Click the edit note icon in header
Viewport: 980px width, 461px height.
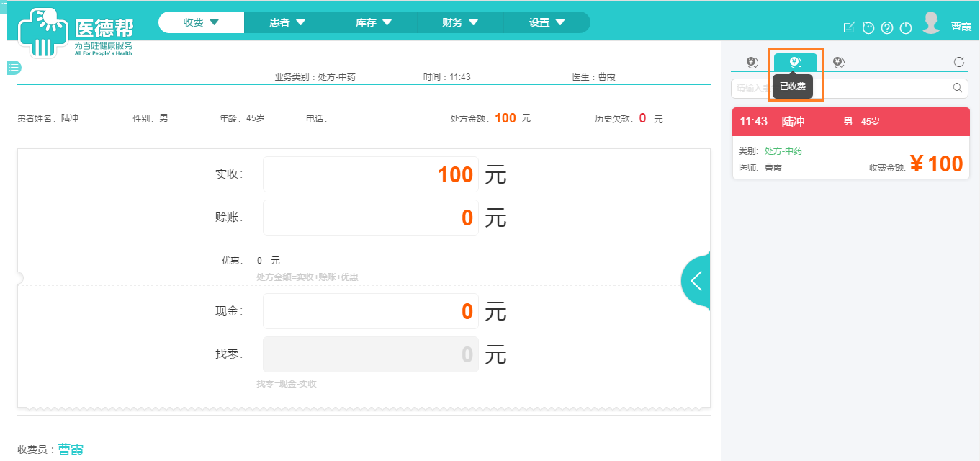tap(849, 27)
